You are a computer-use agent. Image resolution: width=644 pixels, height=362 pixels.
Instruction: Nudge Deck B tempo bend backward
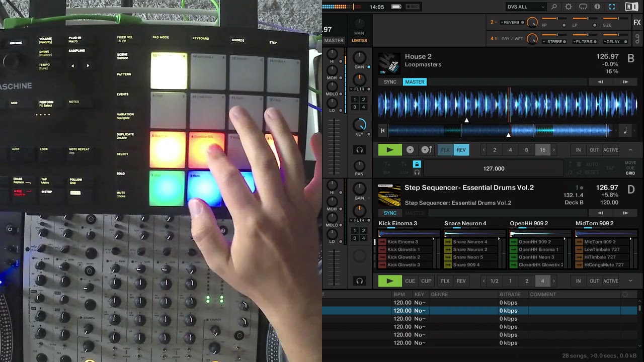click(x=600, y=82)
